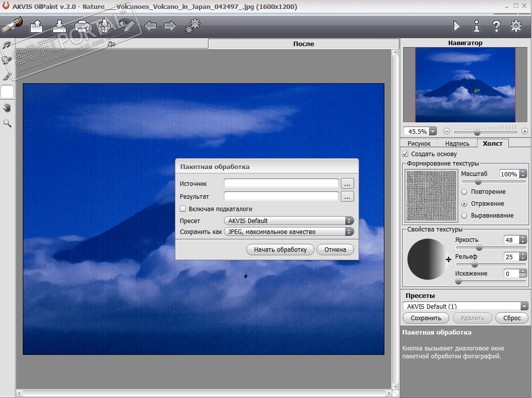Image resolution: width=532 pixels, height=398 pixels.
Task: Click the Удалить preset button
Action: (472, 318)
